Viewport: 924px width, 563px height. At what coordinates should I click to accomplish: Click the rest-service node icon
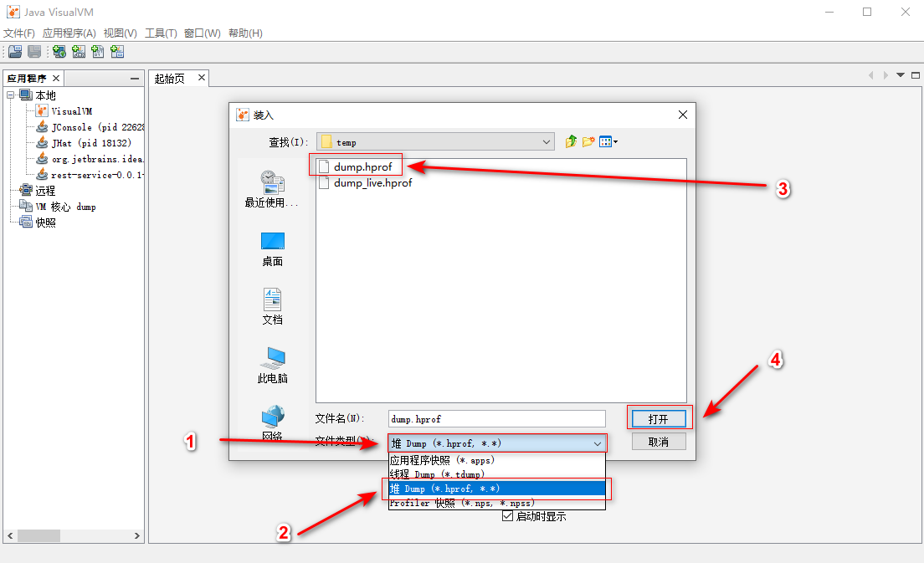tap(42, 174)
